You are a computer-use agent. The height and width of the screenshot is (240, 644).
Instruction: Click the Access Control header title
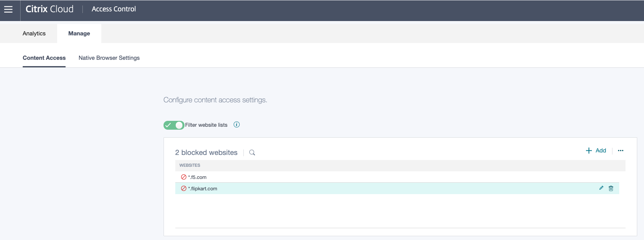tap(113, 9)
